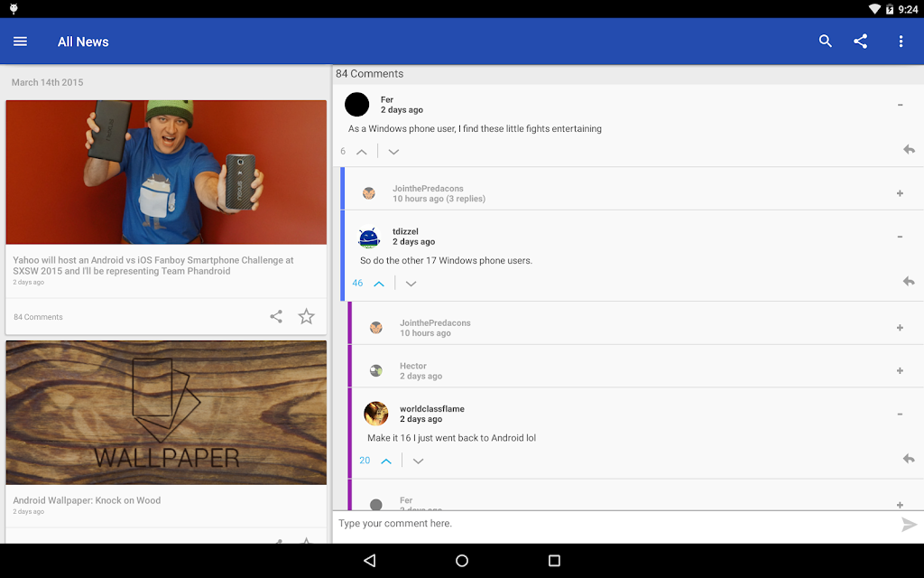Open the '84 Comments' link on the article card
Viewport: 924px width, 578px height.
[x=38, y=317]
